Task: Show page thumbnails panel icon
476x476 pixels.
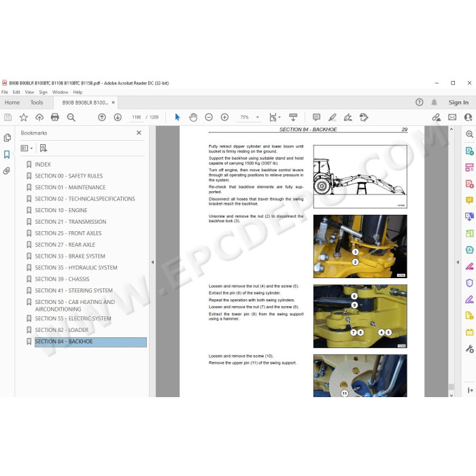Action: [x=7, y=137]
